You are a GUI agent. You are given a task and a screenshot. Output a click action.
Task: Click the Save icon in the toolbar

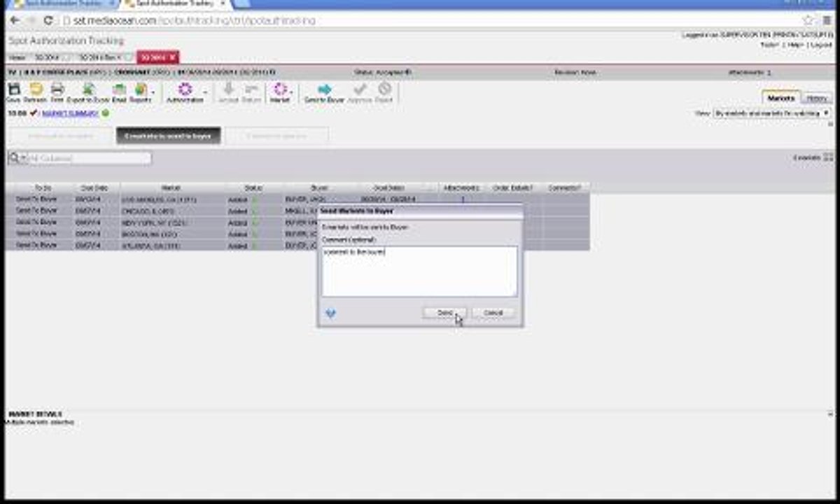(x=13, y=89)
